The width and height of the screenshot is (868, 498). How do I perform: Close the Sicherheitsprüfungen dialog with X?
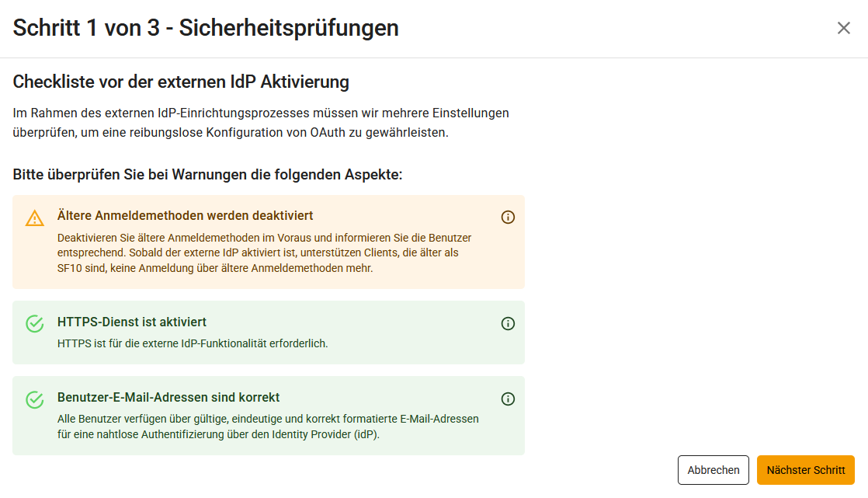[844, 28]
